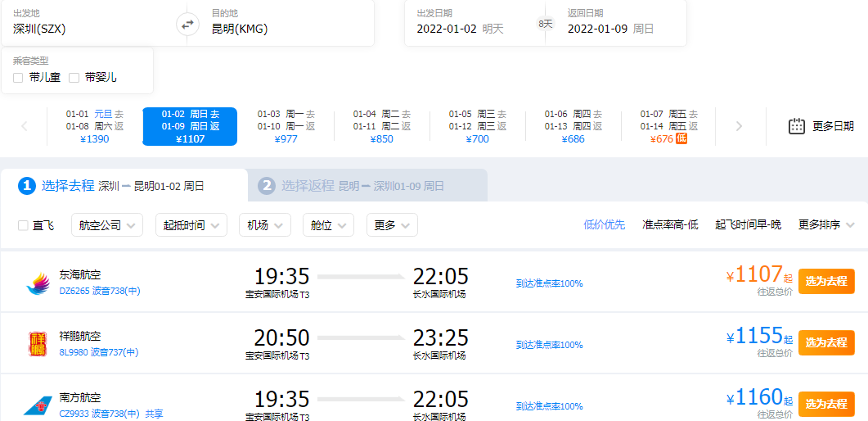This screenshot has width=868, height=421.
Task: Click the Lucky Air (祥鹏航空) logo
Action: coord(38,344)
